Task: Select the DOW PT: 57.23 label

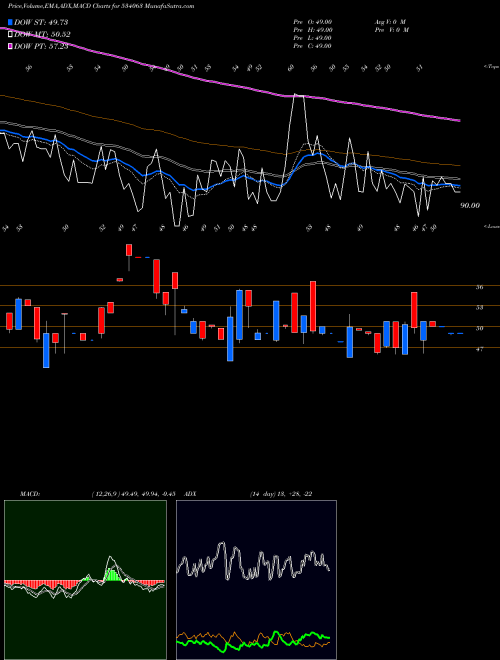Action: pos(41,46)
